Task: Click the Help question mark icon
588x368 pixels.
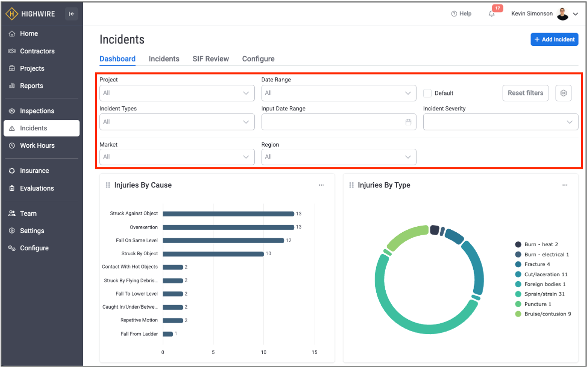Action: tap(454, 14)
